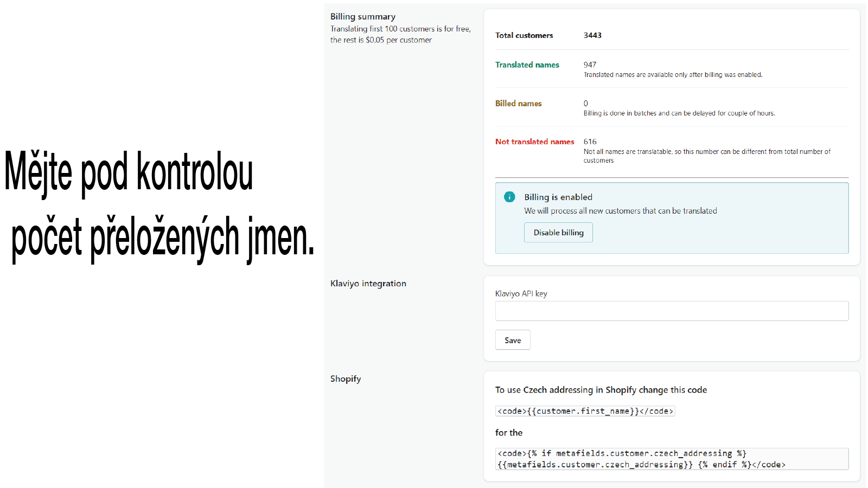Image resolution: width=868 pixels, height=488 pixels.
Task: Click the total customers value 3443
Action: [592, 35]
